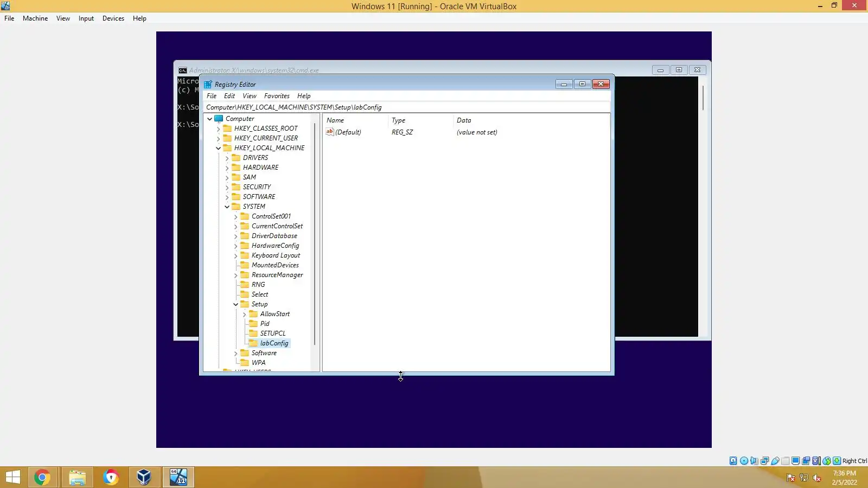Select the RNG key
Viewport: 868px width, 488px height.
point(258,285)
